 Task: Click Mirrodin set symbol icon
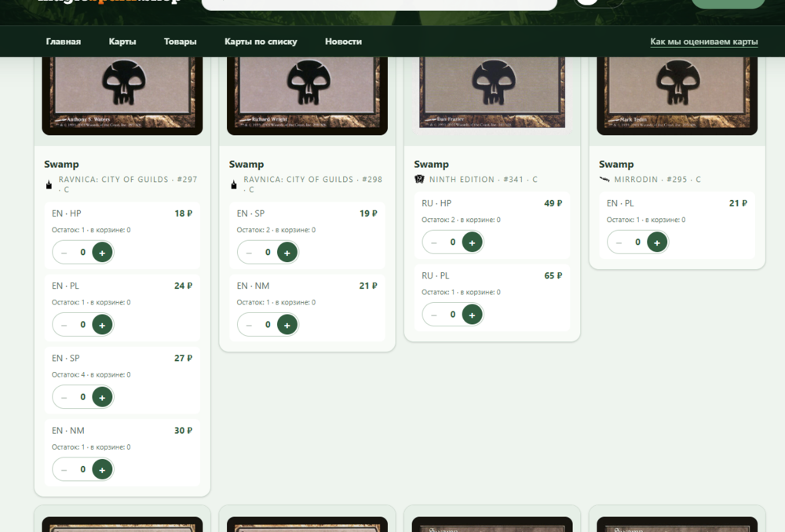click(x=604, y=179)
